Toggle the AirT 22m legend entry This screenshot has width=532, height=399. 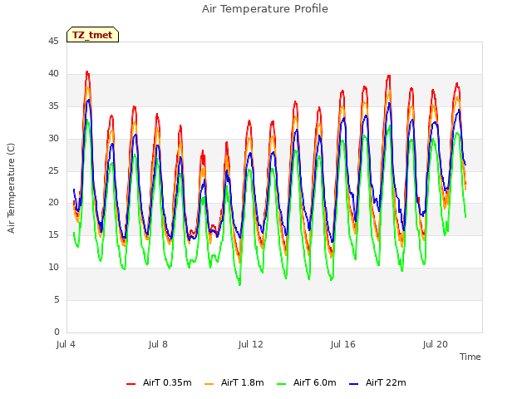coord(377,382)
